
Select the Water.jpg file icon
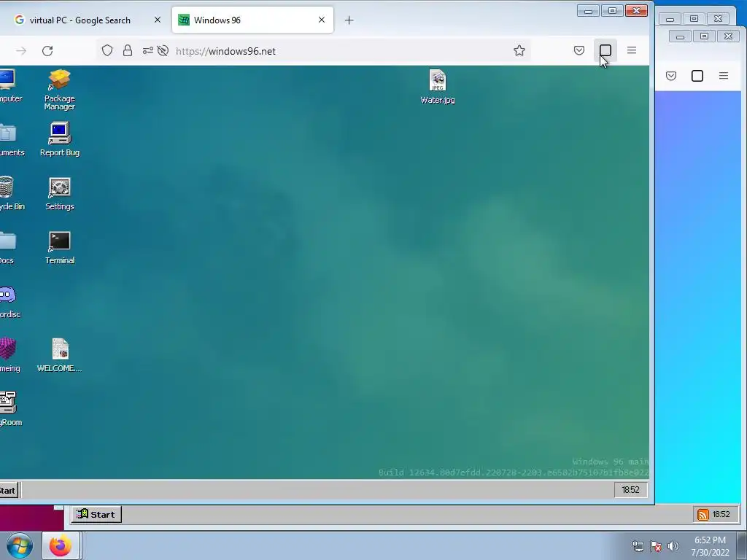pos(438,87)
